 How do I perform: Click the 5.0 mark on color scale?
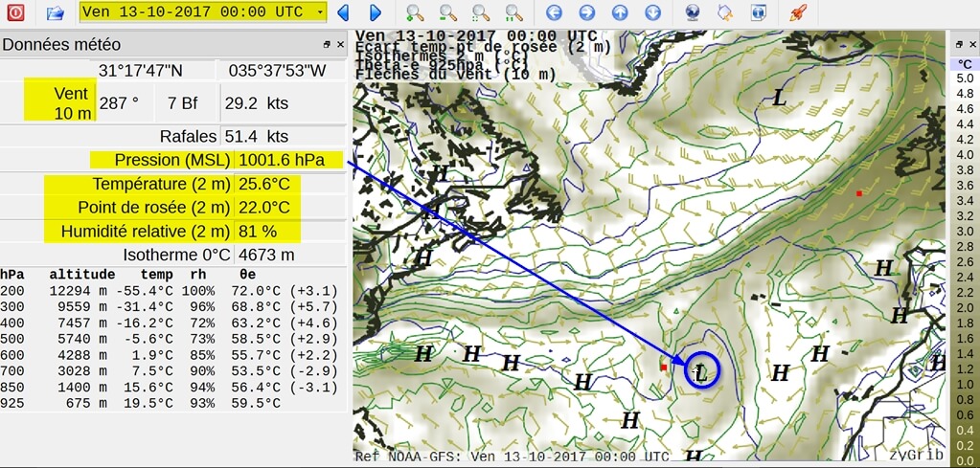[x=965, y=78]
